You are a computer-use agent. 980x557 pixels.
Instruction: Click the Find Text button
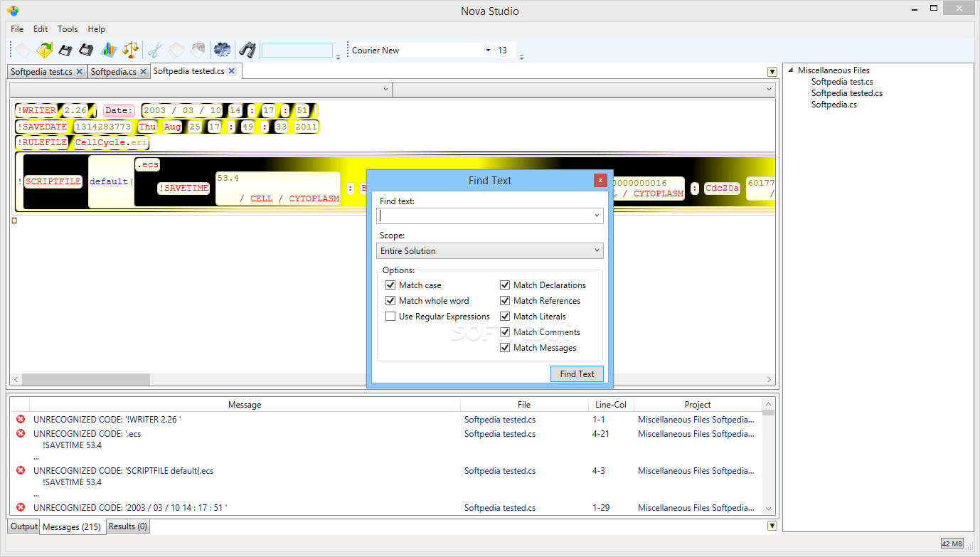(x=577, y=373)
